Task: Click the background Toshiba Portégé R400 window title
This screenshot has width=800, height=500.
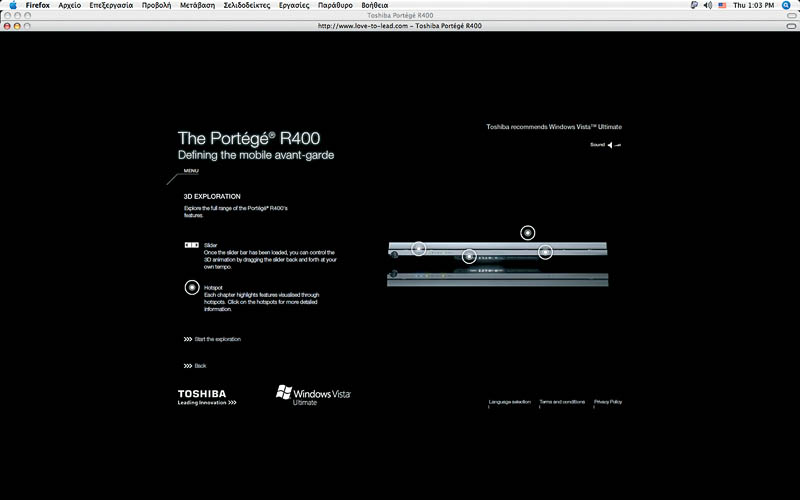Action: [400, 15]
